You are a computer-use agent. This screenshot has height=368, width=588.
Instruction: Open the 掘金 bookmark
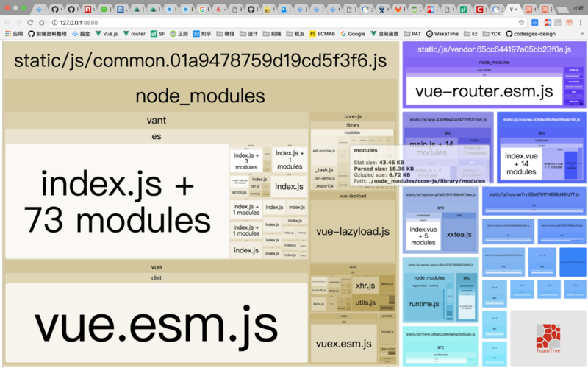[81, 34]
